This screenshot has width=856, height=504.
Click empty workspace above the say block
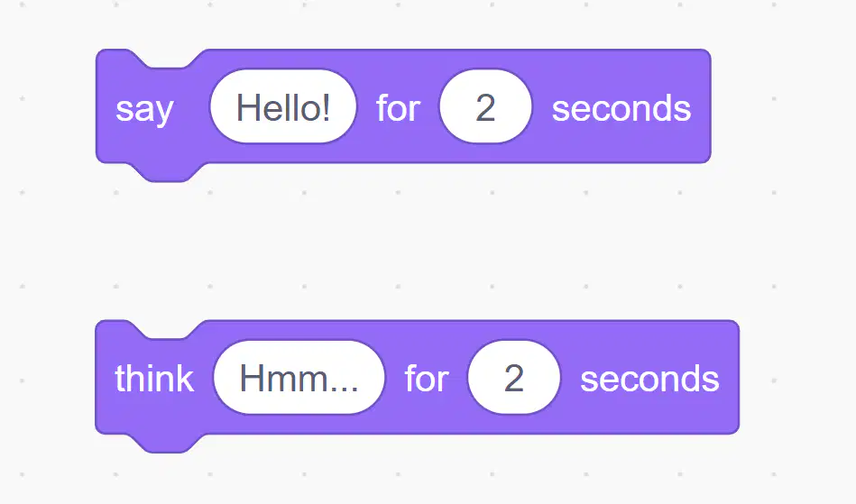[415, 24]
